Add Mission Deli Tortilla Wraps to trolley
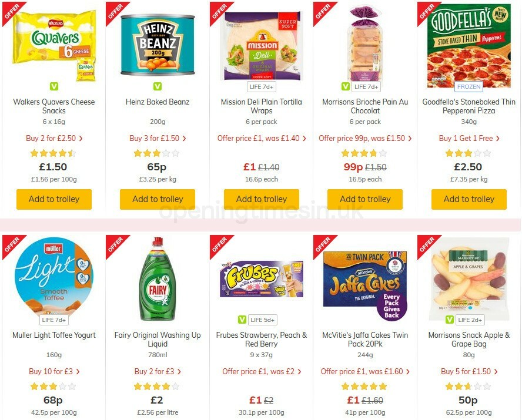Viewport: 522px width, 420px height. click(261, 199)
